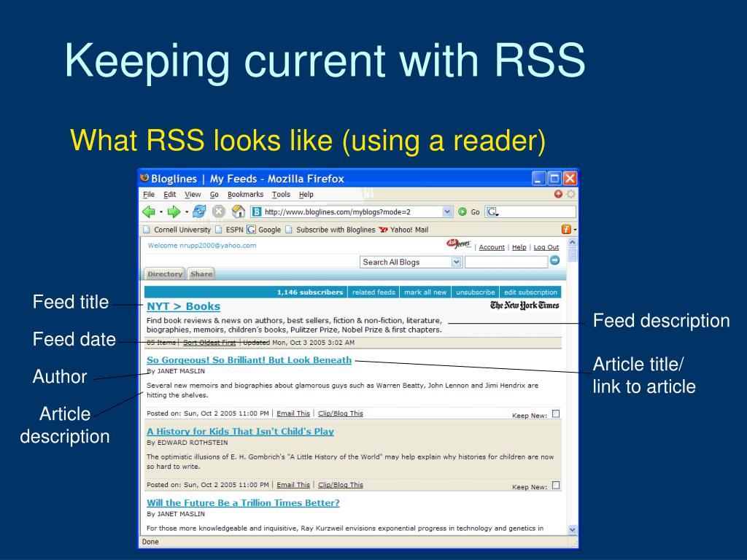
Task: Check Keep New for A History for Kids article
Action: pyautogui.click(x=555, y=485)
